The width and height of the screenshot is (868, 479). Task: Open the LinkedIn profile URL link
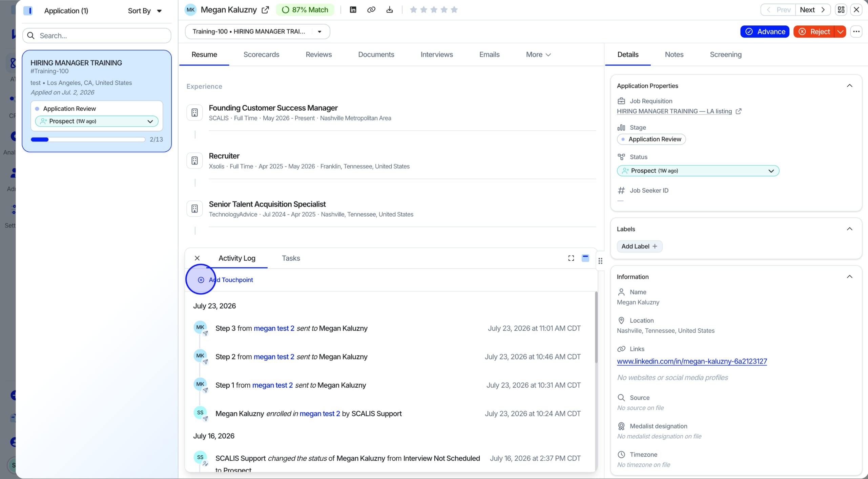pyautogui.click(x=692, y=361)
